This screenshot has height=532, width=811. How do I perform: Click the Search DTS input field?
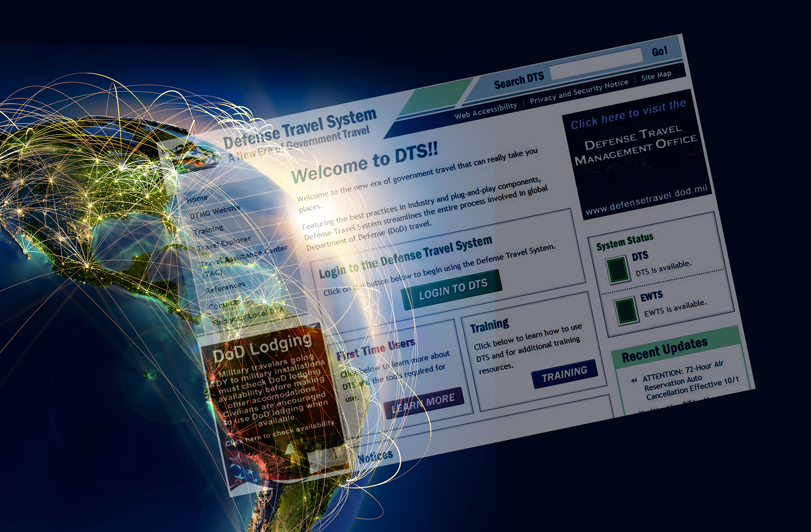click(596, 65)
